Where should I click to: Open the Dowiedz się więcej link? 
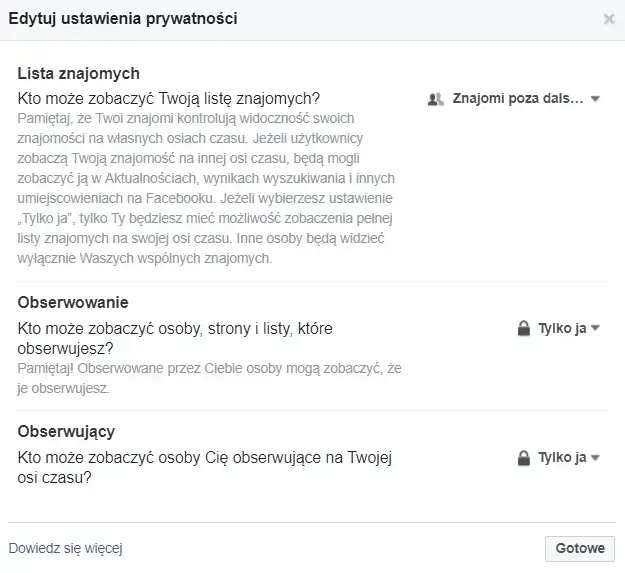click(65, 548)
